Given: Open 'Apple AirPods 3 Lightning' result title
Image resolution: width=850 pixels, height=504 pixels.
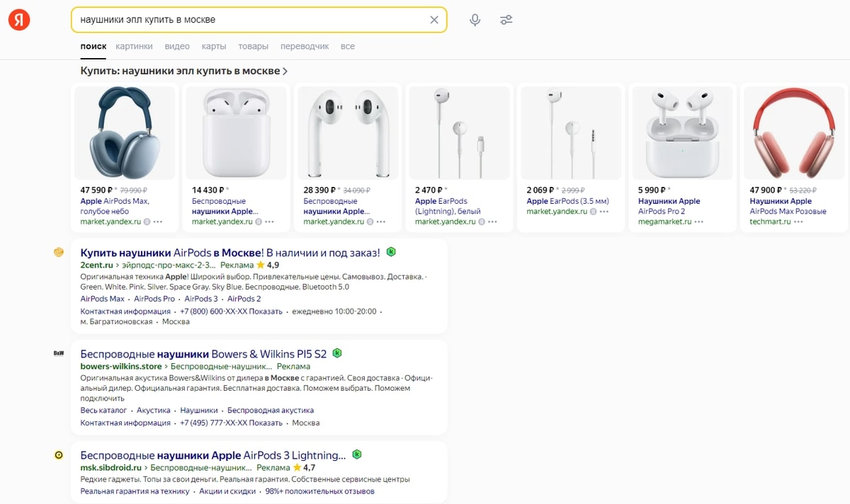Looking at the screenshot, I should click(x=213, y=455).
